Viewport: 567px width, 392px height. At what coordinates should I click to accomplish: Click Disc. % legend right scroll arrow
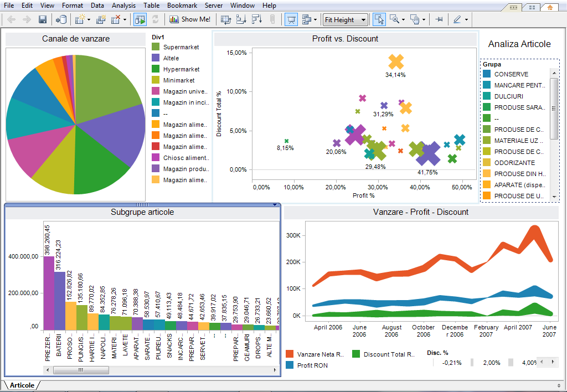(x=553, y=362)
